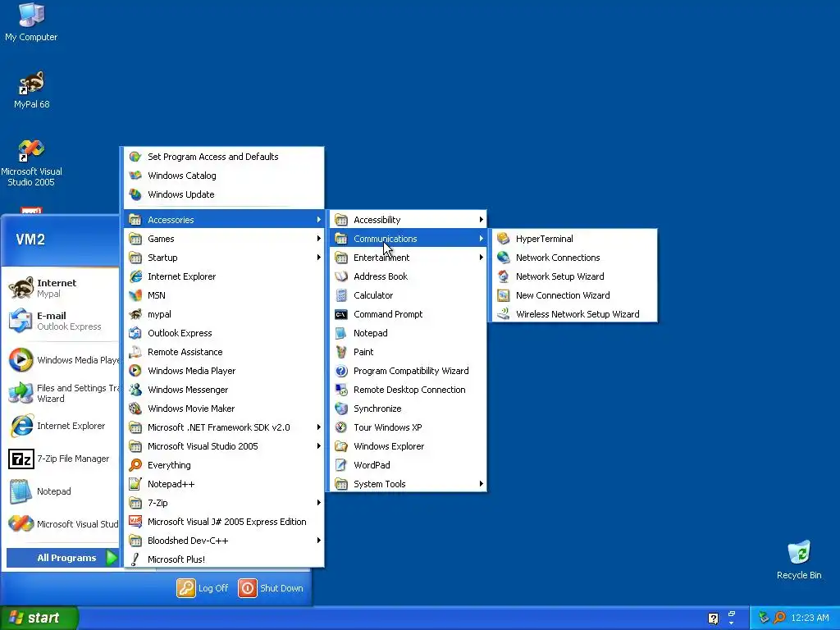The width and height of the screenshot is (840, 630).
Task: Expand the 7-Zip program group
Action: [224, 503]
